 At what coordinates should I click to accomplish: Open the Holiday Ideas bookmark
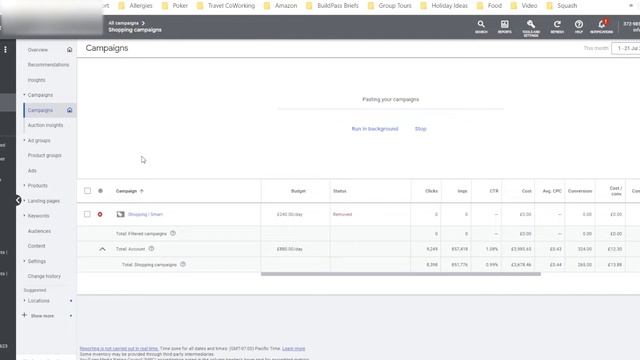pos(444,6)
